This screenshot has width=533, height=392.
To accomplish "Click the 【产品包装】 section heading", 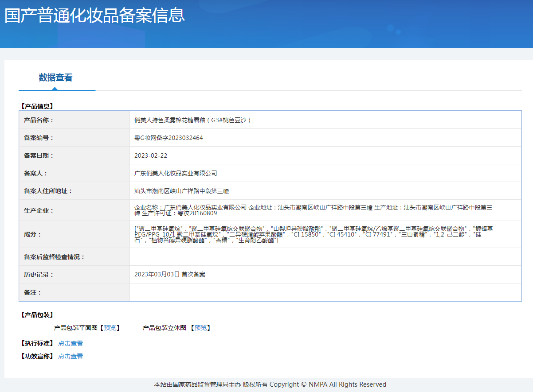I will tap(37, 315).
